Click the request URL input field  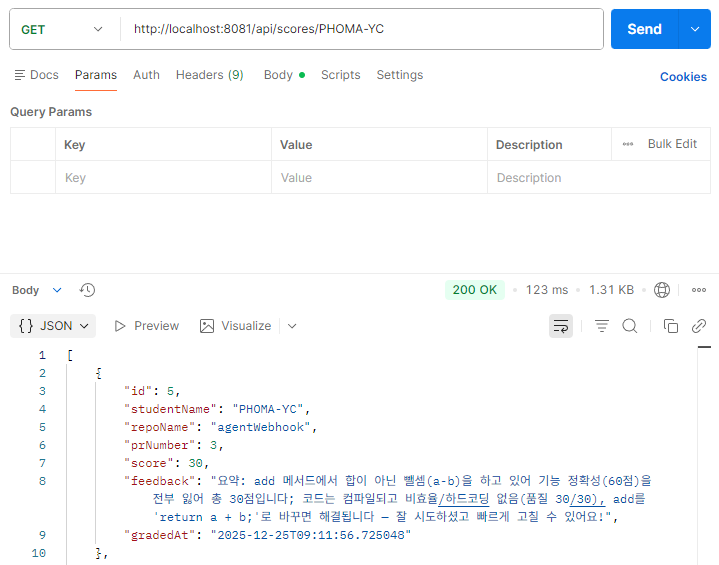tap(360, 29)
